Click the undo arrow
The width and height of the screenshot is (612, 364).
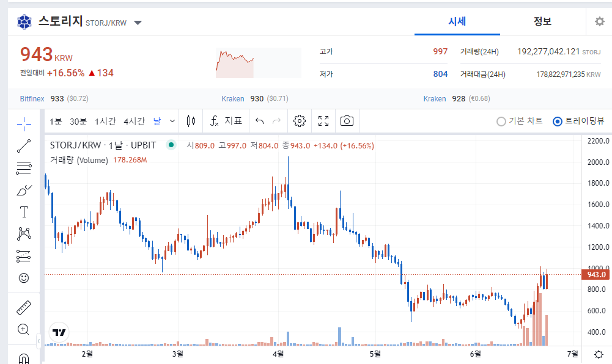[x=260, y=121]
